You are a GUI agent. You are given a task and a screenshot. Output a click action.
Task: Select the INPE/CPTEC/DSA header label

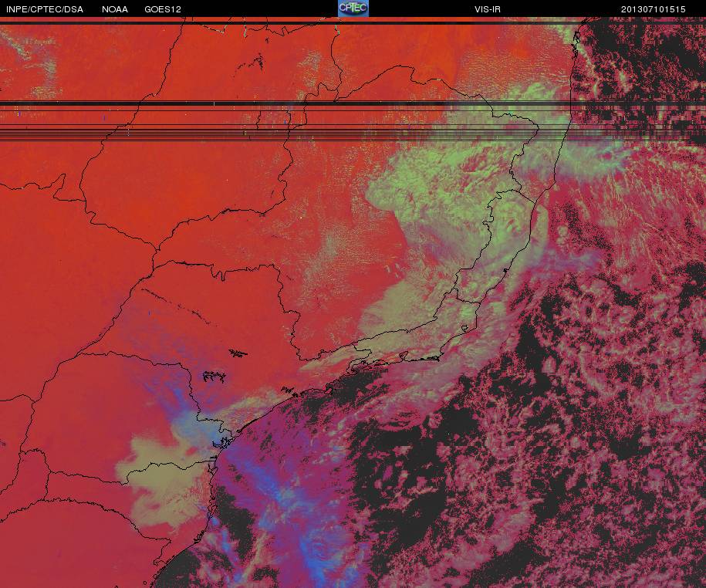click(45, 9)
